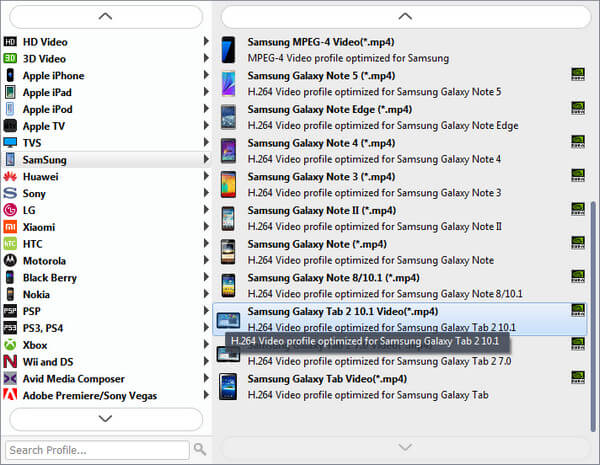The width and height of the screenshot is (600, 465).
Task: Click the Wii and DS icon
Action: [x=10, y=361]
